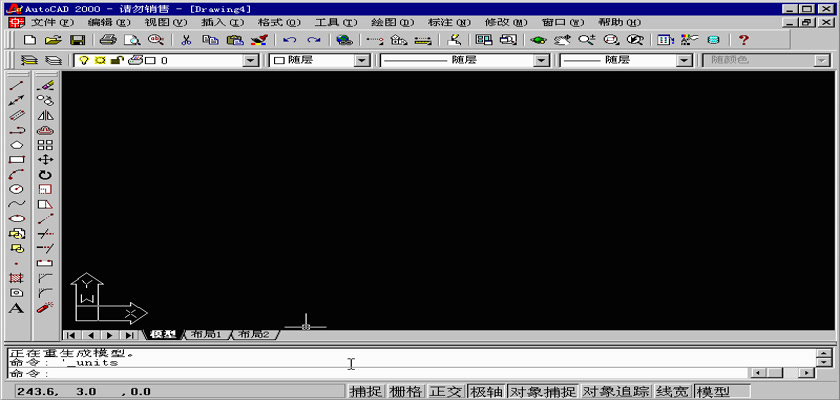The image size is (840, 400).
Task: Toggle layer 0 on/off lightbulb icon
Action: [x=83, y=61]
